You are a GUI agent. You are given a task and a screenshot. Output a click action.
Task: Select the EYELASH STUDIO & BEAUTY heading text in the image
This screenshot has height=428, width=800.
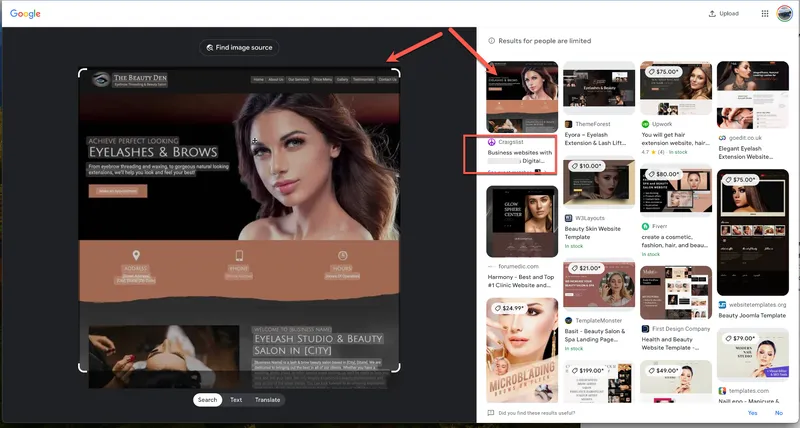point(318,338)
